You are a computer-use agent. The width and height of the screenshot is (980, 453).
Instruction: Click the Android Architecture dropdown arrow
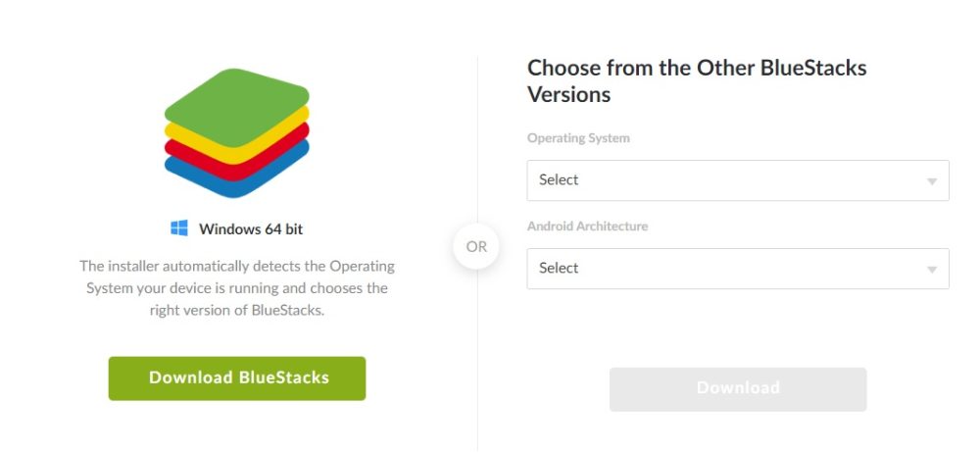[x=931, y=270]
